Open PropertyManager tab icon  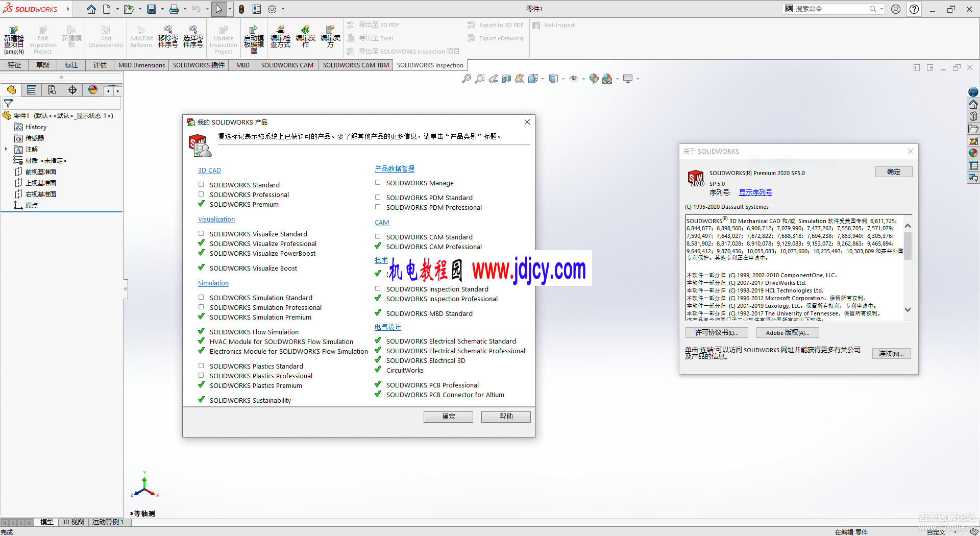coord(32,90)
